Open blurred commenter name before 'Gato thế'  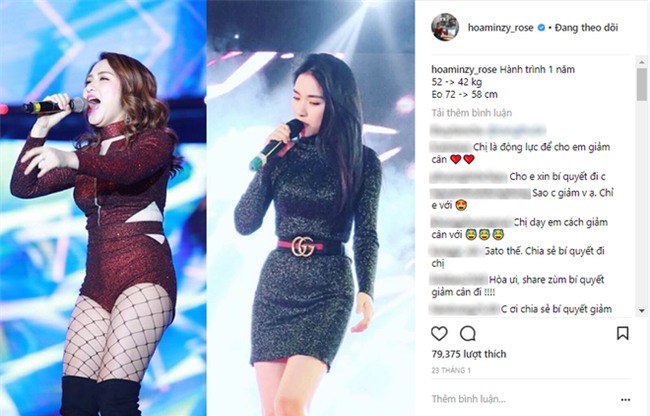(x=456, y=251)
